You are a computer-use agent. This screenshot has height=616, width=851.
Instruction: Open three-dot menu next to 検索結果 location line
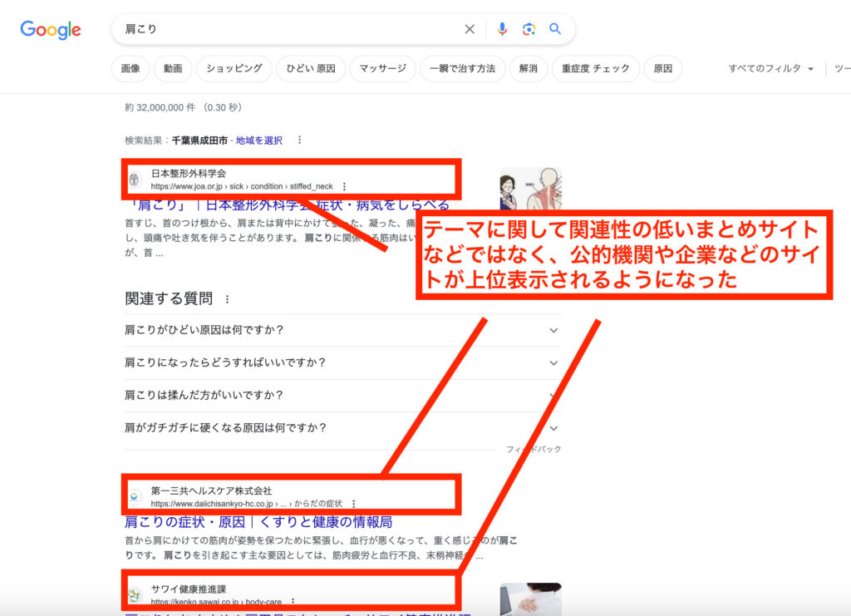coord(298,140)
